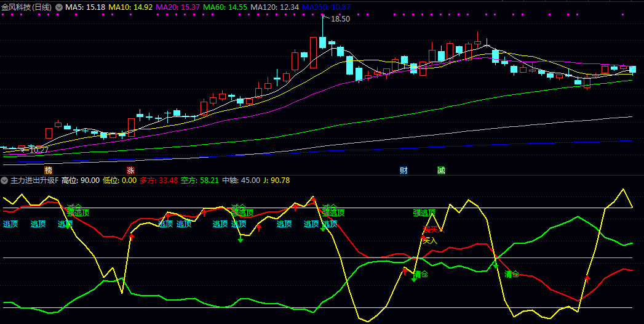644x324 pixels.
Task: Select the 金风科技(日线) chart title
Action: 26,7
